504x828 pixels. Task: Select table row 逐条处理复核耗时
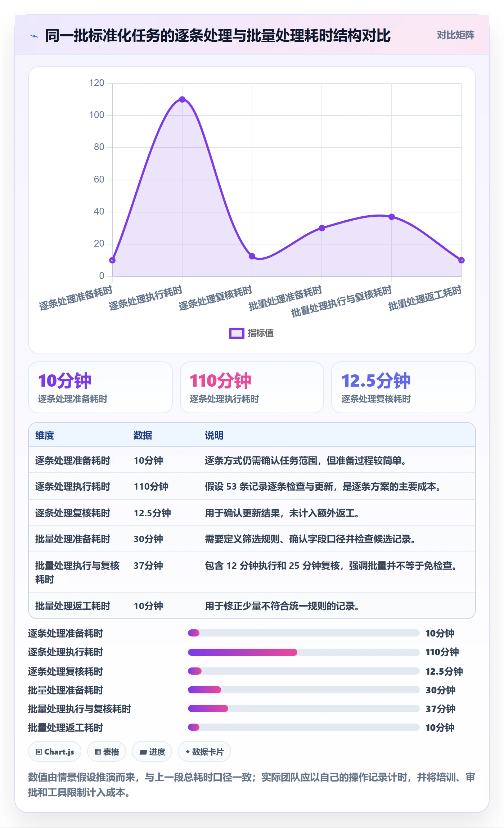(252, 513)
